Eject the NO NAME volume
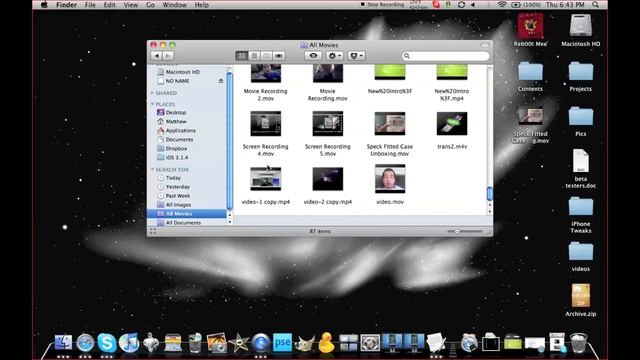Image resolution: width=640 pixels, height=360 pixels. coord(221,81)
